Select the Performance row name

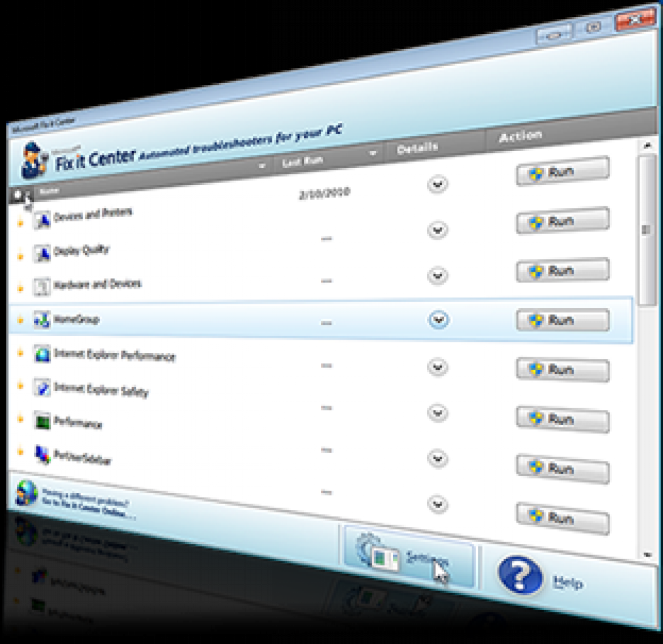coord(78,423)
